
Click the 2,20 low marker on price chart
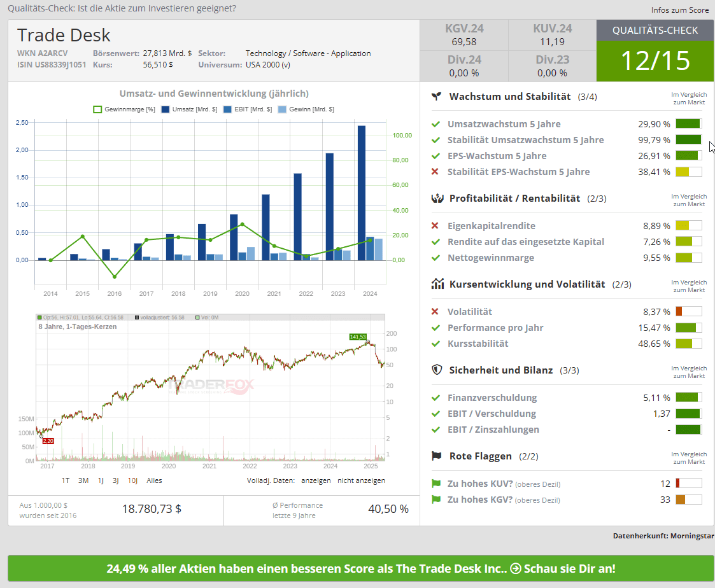(48, 441)
